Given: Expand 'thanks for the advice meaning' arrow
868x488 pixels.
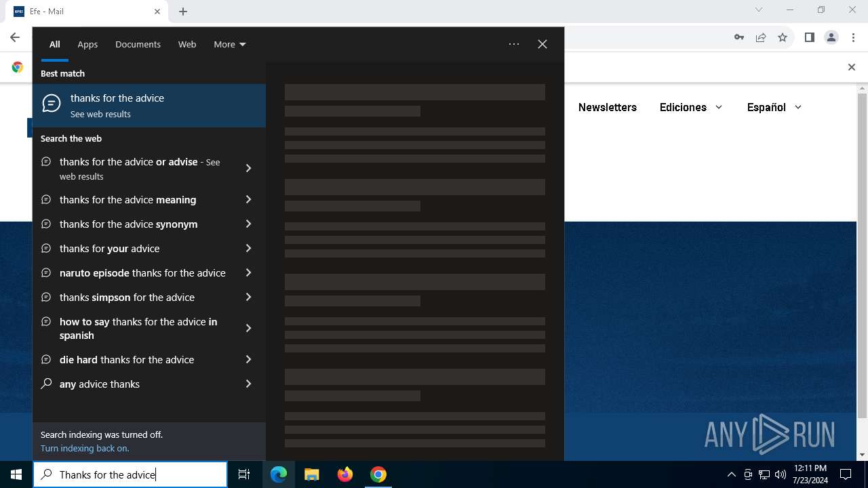Looking at the screenshot, I should [248, 199].
